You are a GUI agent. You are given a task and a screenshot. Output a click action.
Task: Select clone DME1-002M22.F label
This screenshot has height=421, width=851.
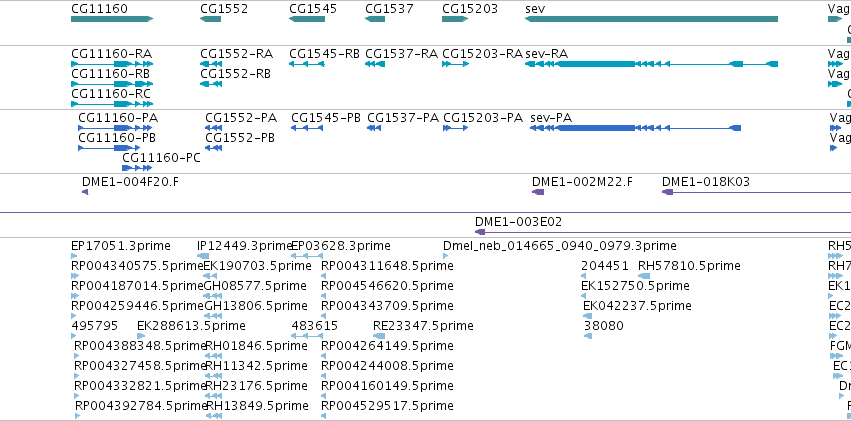(x=582, y=182)
